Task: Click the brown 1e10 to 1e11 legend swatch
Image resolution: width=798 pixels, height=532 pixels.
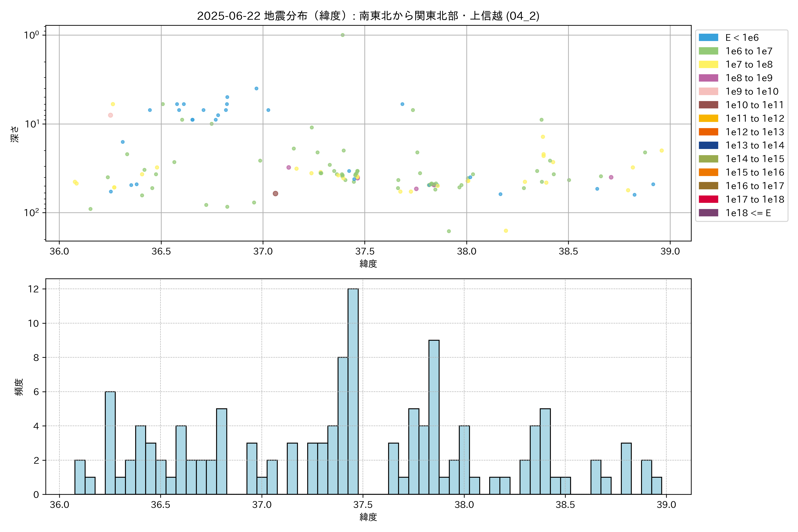Action: [708, 105]
